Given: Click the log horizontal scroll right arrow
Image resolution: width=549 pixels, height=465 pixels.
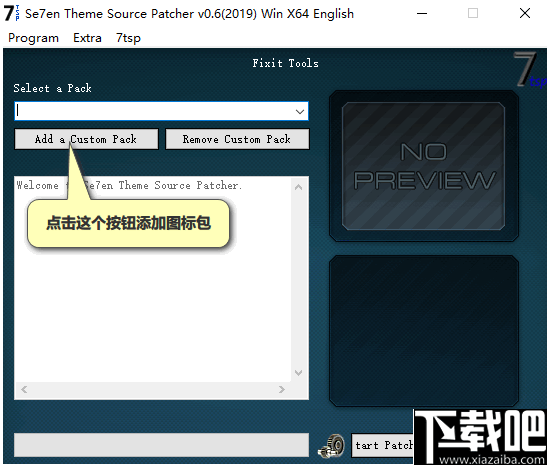Looking at the screenshot, I should click(x=282, y=389).
